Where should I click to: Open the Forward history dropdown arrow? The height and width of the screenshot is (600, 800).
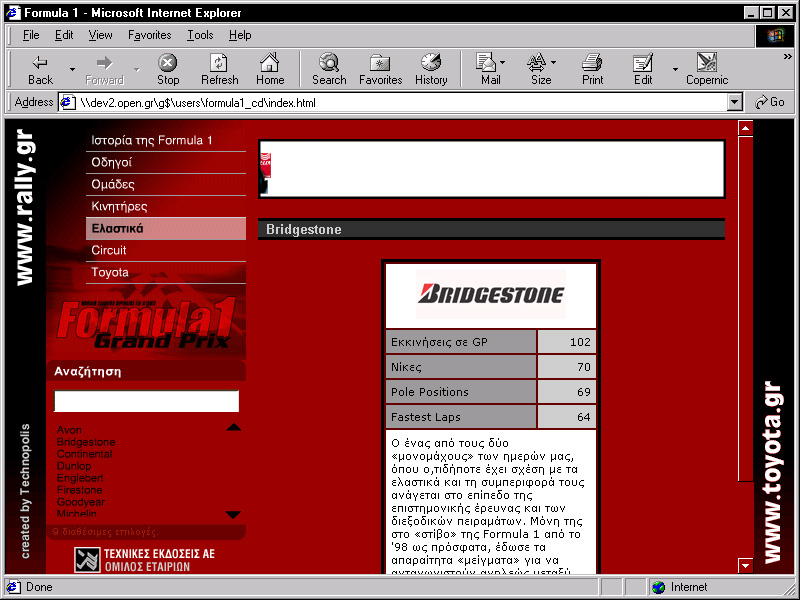137,69
